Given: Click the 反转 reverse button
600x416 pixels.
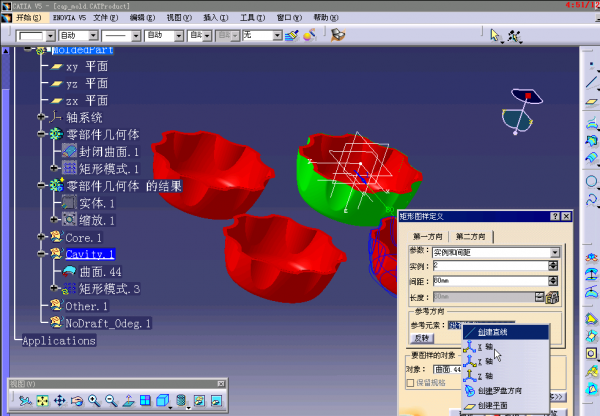Looking at the screenshot, I should [x=422, y=338].
